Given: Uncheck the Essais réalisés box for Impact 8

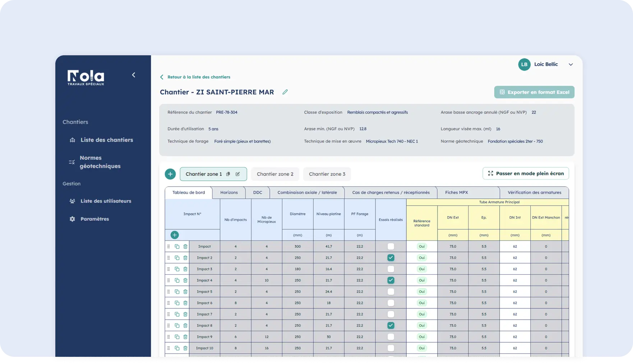Looking at the screenshot, I should tap(391, 326).
